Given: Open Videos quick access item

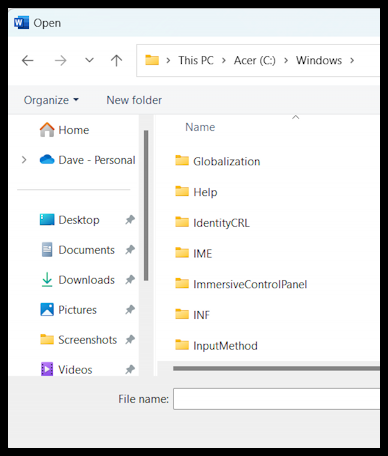Looking at the screenshot, I should pos(75,370).
